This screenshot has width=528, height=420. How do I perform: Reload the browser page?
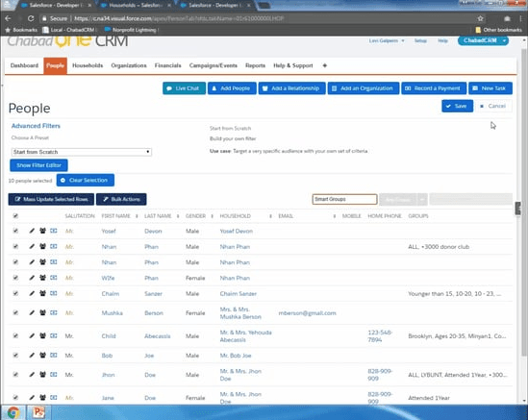tap(31, 18)
